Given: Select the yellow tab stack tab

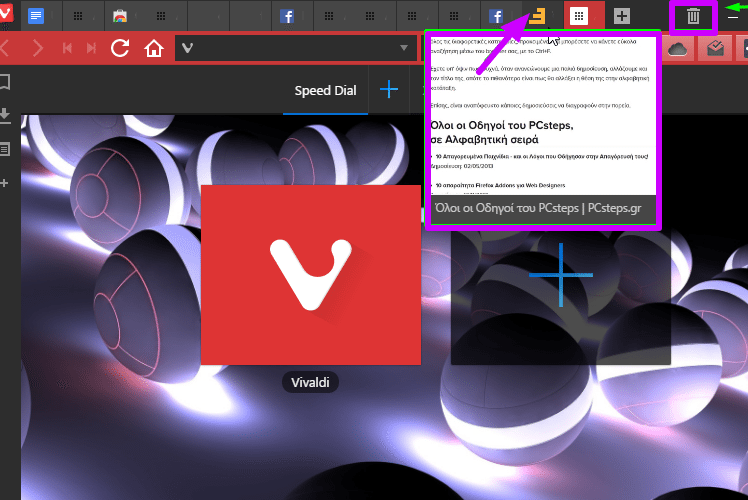Looking at the screenshot, I should pyautogui.click(x=537, y=16).
